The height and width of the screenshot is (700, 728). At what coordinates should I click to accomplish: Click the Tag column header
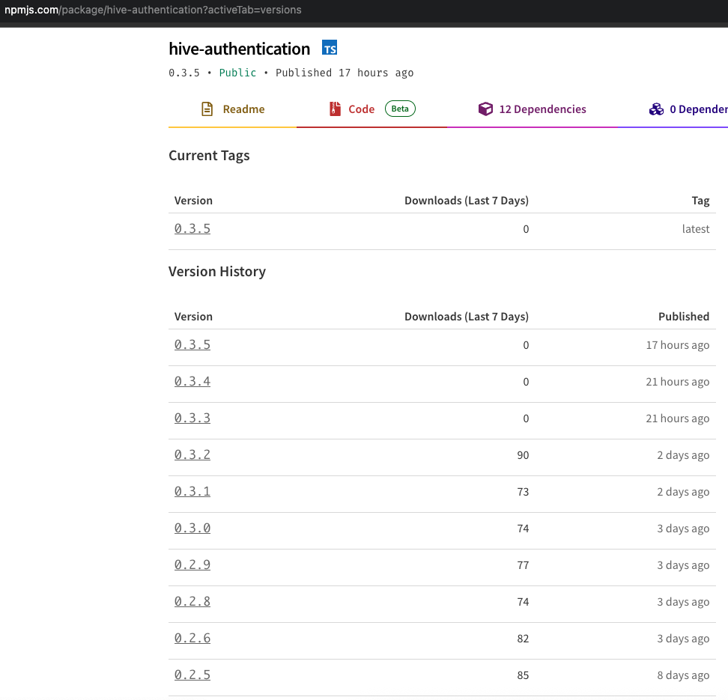[700, 201]
